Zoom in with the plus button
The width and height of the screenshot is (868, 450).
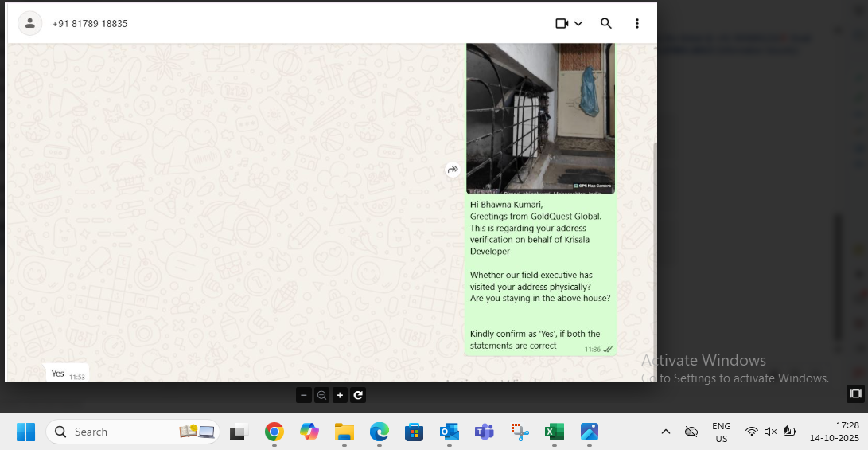pos(340,395)
